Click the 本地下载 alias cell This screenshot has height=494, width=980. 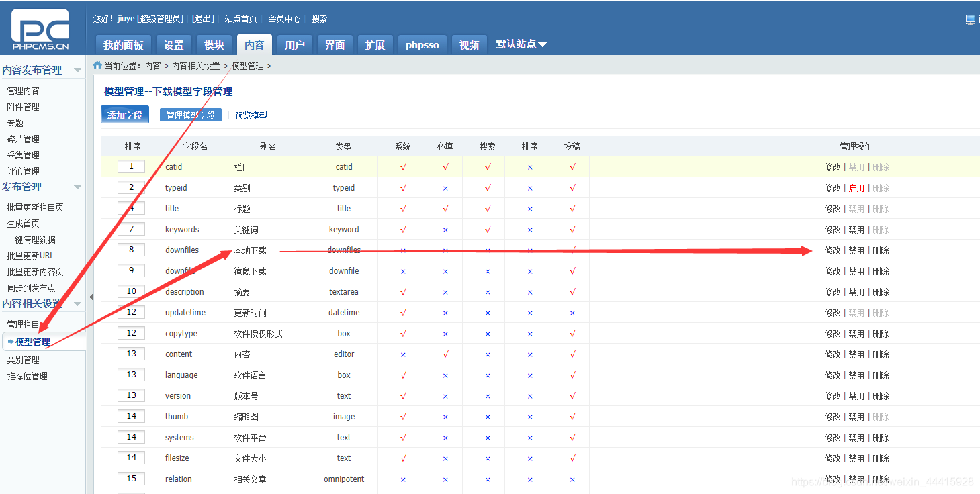pos(250,250)
